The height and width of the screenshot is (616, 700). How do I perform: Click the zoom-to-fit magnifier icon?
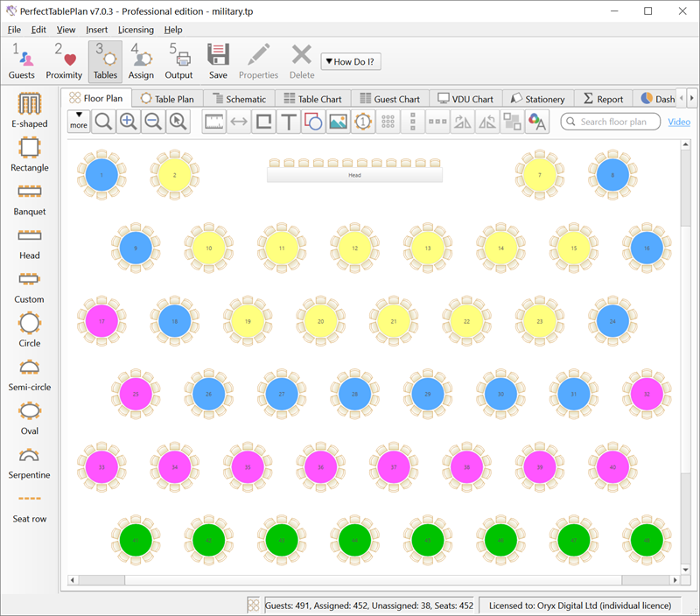[x=103, y=122]
